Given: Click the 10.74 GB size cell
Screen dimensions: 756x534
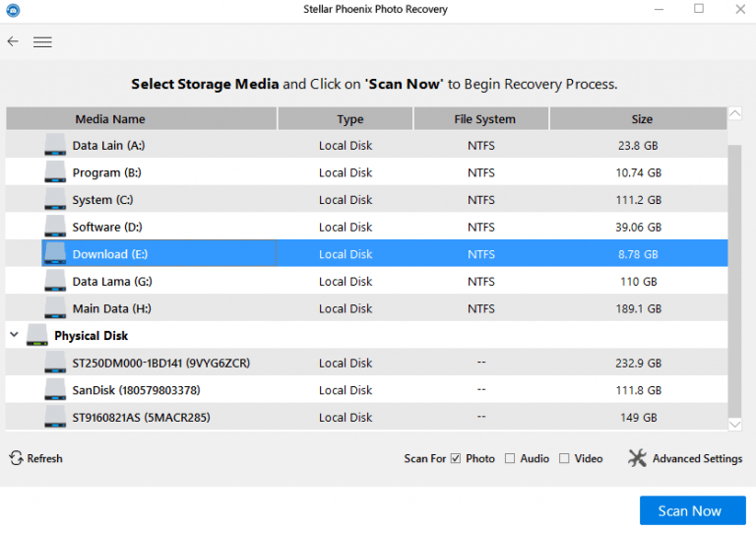Looking at the screenshot, I should coord(638,172).
